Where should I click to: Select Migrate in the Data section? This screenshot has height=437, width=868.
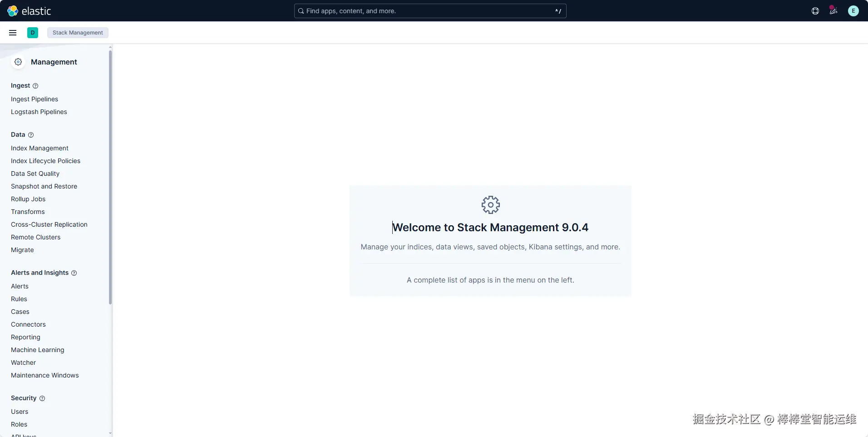click(22, 250)
